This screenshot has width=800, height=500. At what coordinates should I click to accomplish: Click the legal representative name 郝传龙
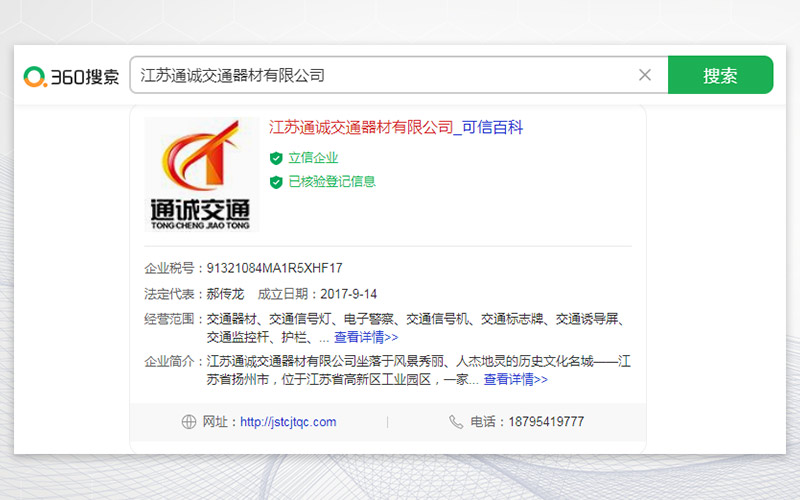226,294
